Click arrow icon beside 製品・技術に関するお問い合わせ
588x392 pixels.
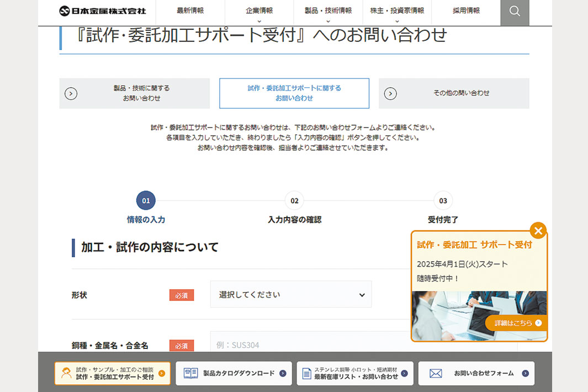pyautogui.click(x=71, y=93)
